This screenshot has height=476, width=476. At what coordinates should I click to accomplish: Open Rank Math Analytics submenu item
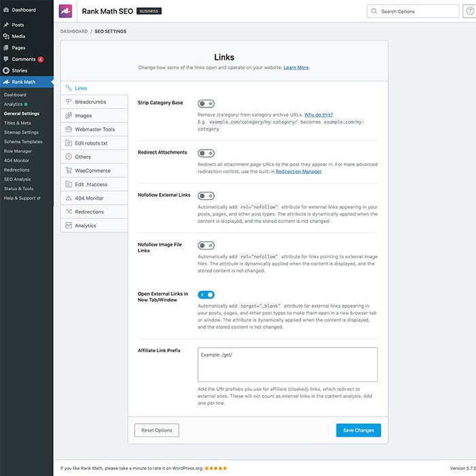tap(13, 104)
